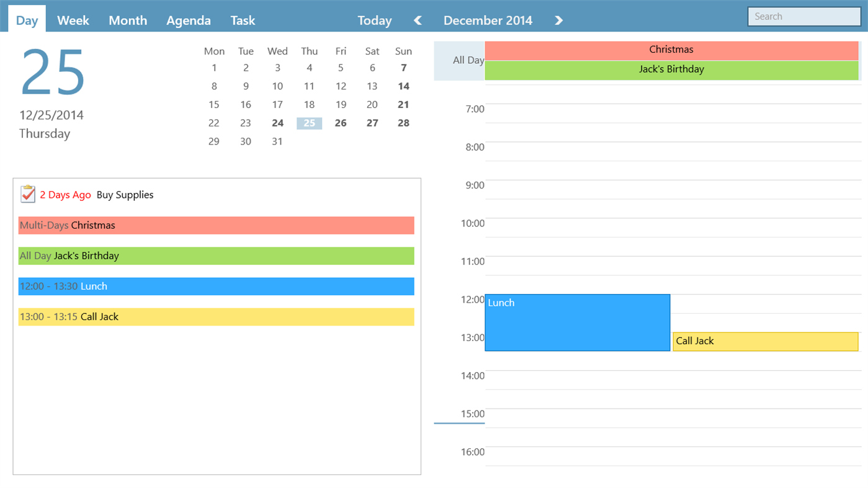This screenshot has height=488, width=868.
Task: Switch to the Month view tab
Action: 128,20
